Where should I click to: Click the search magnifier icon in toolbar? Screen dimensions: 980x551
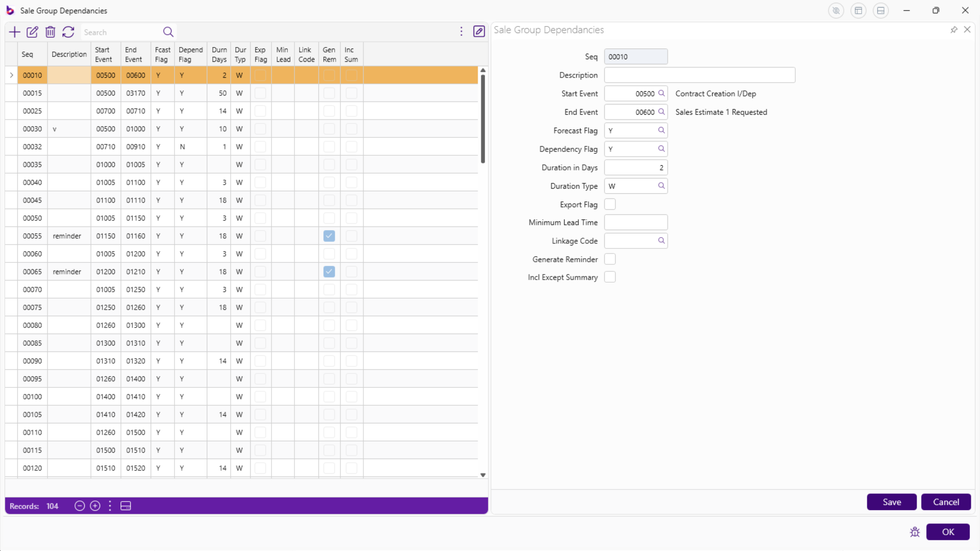(x=168, y=32)
